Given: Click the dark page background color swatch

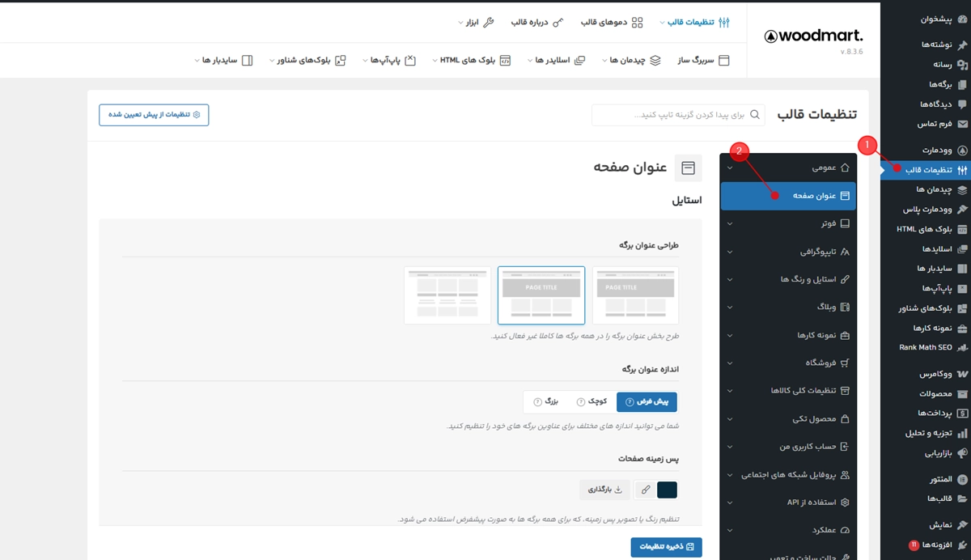Looking at the screenshot, I should (666, 489).
